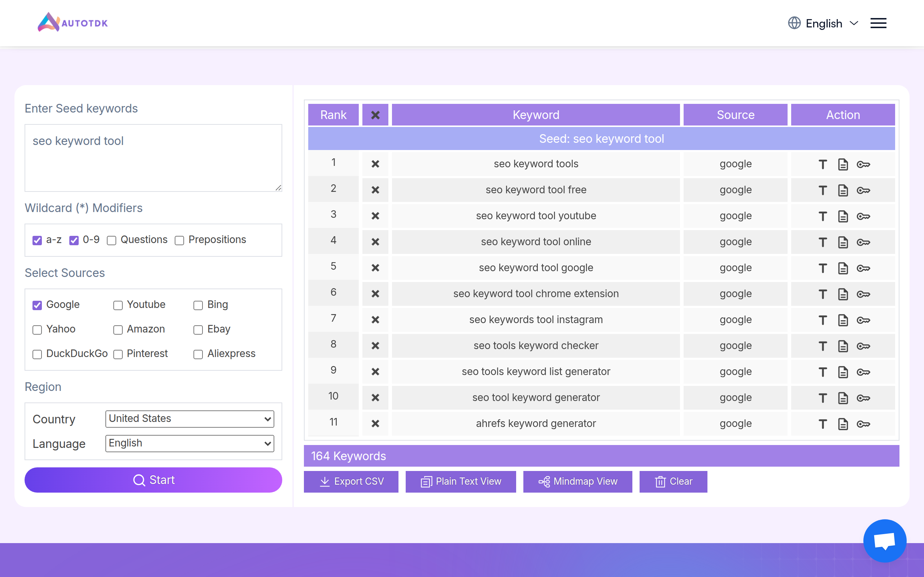Screen dimensions: 924x577
Task: Open the Language dropdown in Region
Action: coord(190,443)
